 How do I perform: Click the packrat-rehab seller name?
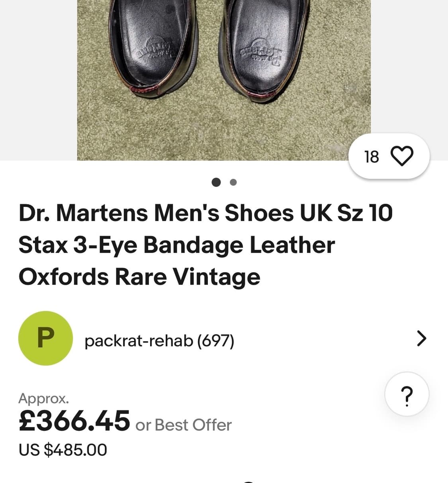(139, 341)
